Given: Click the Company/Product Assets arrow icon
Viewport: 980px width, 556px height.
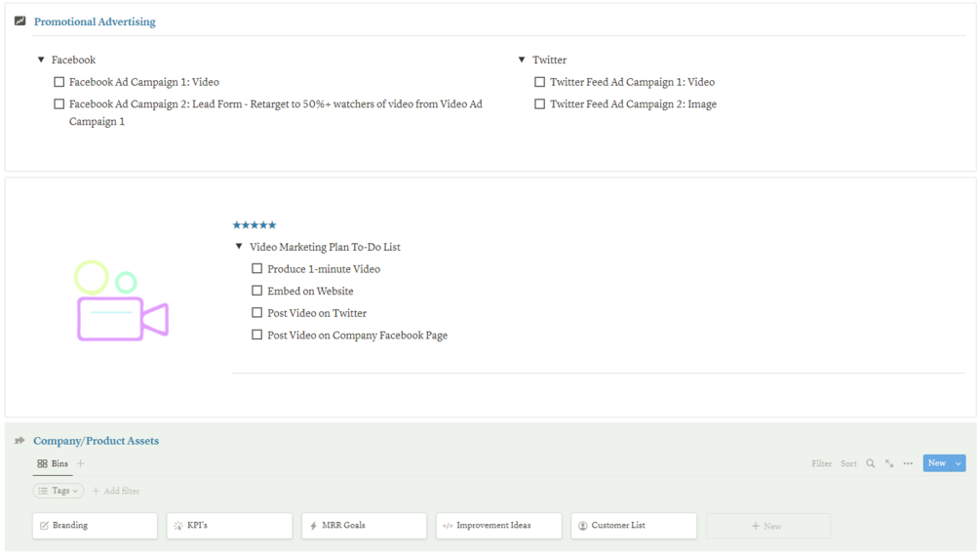Looking at the screenshot, I should (20, 441).
